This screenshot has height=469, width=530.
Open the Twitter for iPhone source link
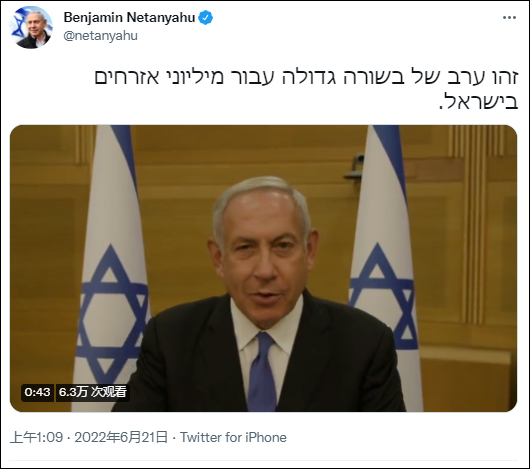click(233, 437)
